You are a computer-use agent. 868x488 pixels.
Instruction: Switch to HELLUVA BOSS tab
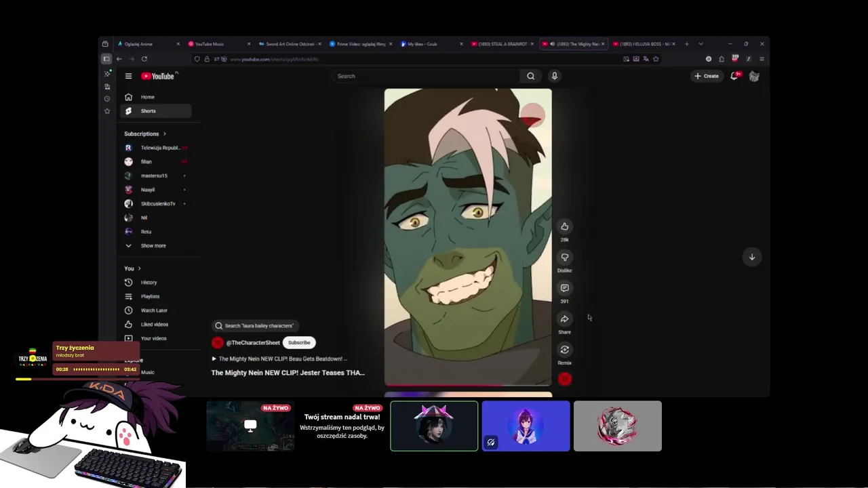pyautogui.click(x=643, y=44)
